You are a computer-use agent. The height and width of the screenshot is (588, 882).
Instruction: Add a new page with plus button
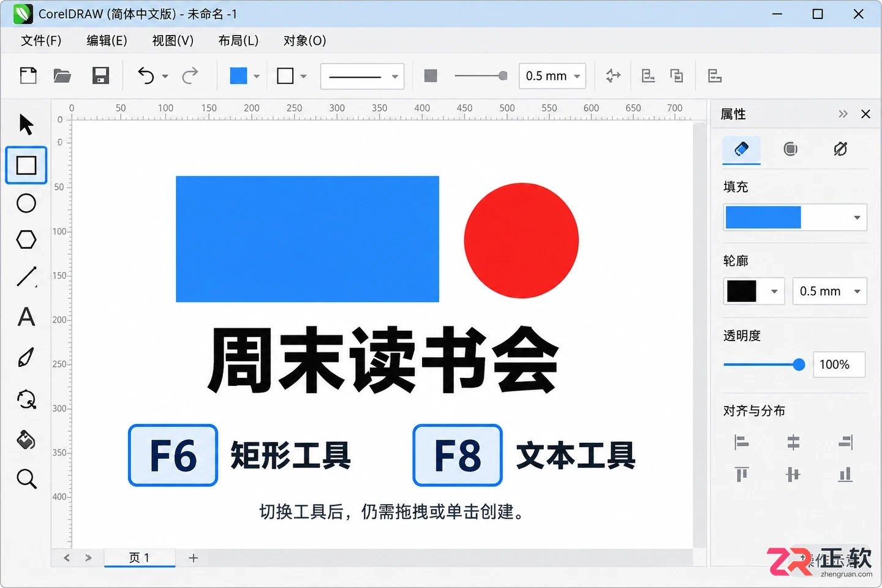coord(194,558)
